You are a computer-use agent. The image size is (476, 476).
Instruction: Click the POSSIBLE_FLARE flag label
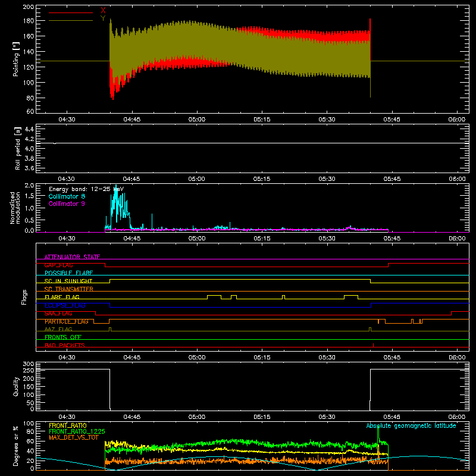pyautogui.click(x=68, y=273)
